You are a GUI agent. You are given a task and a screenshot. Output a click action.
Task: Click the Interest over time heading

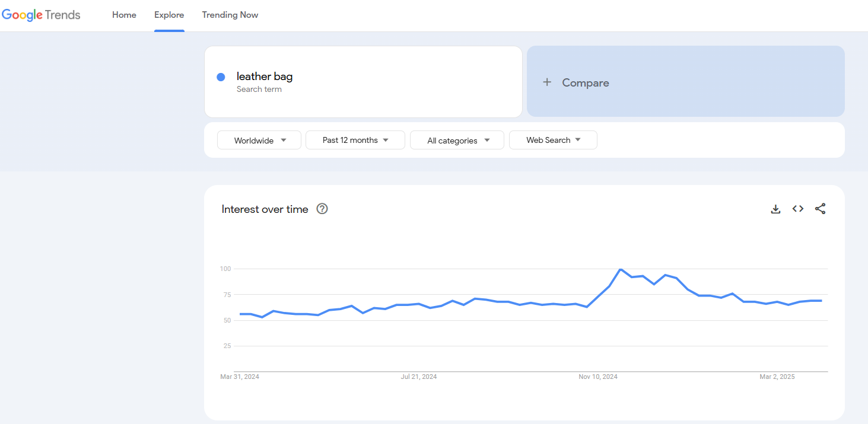(265, 209)
